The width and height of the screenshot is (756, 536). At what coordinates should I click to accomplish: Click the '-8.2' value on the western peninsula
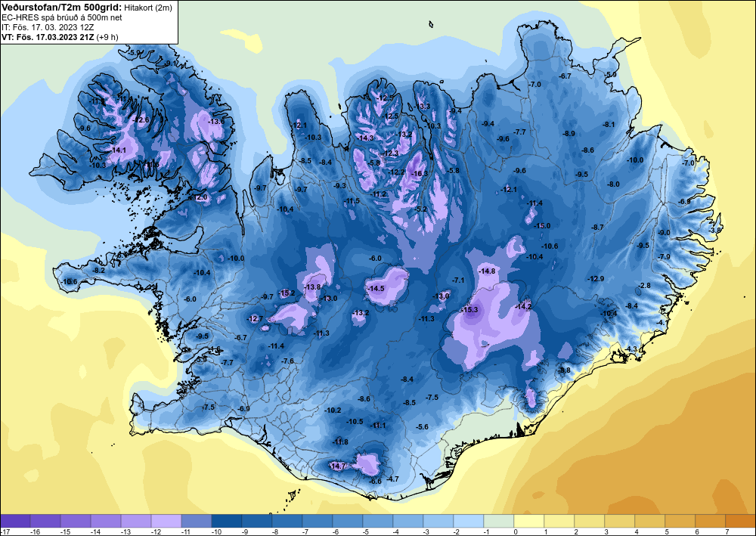pyautogui.click(x=98, y=271)
